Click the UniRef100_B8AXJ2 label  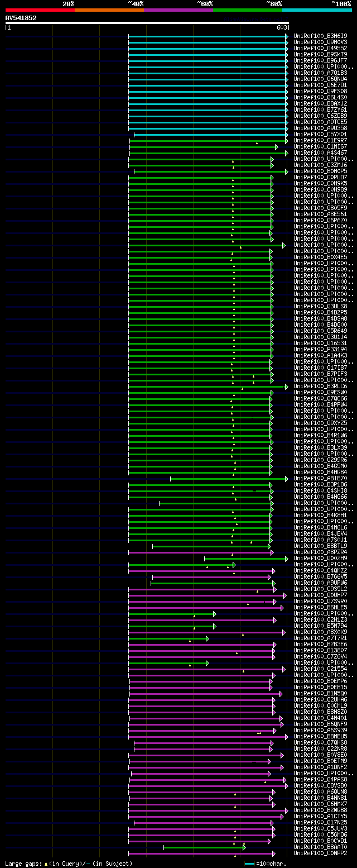(320, 103)
